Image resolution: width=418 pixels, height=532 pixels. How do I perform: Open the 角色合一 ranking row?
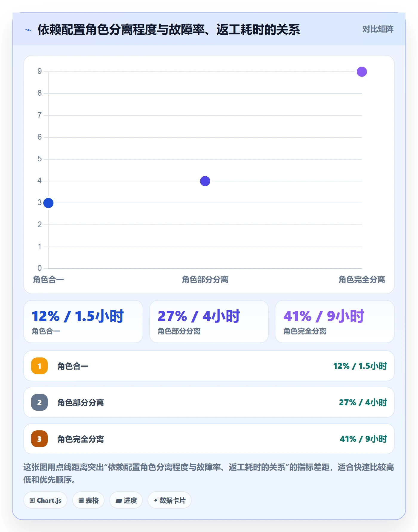click(x=209, y=366)
